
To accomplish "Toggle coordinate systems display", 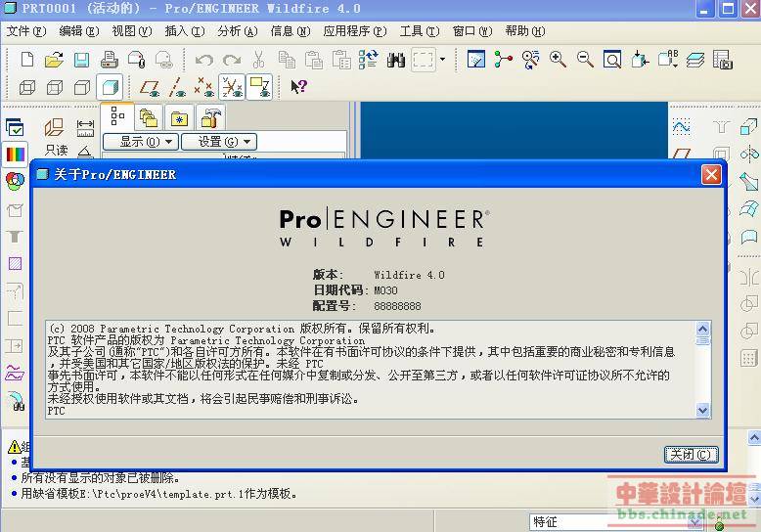I will point(232,87).
